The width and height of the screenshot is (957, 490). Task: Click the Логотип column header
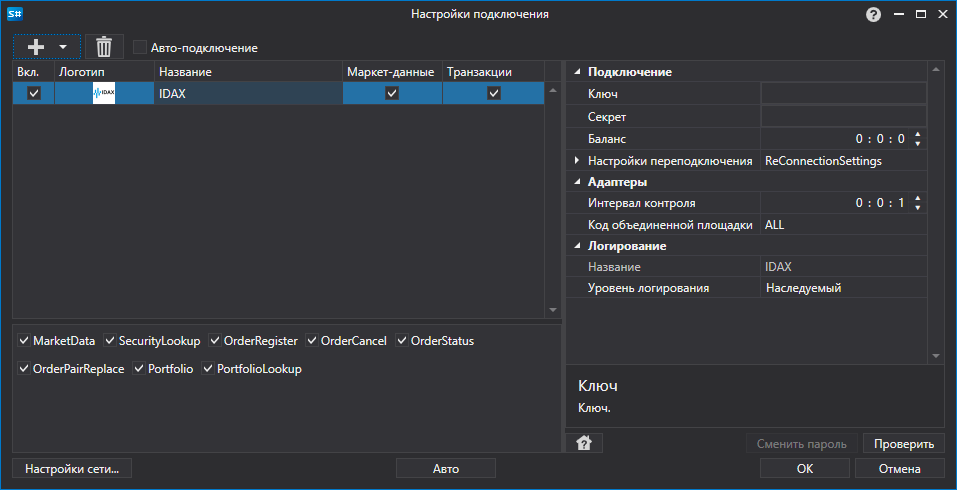[104, 72]
